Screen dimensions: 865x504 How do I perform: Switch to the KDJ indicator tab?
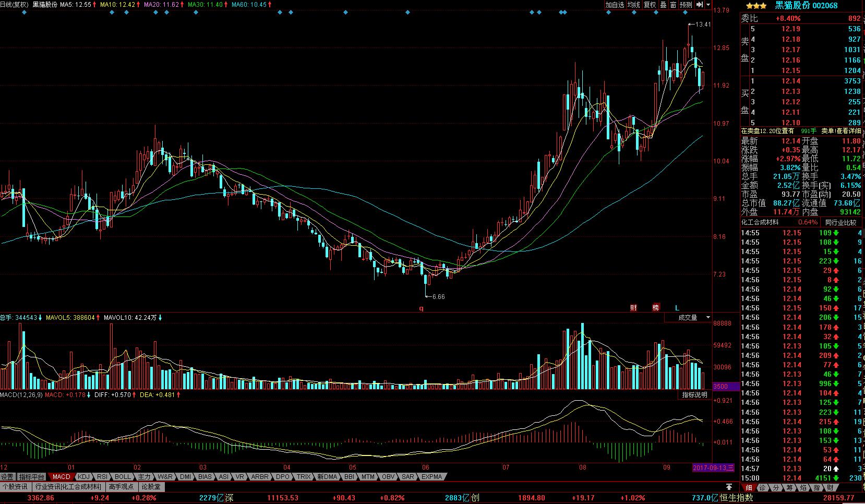click(x=83, y=477)
